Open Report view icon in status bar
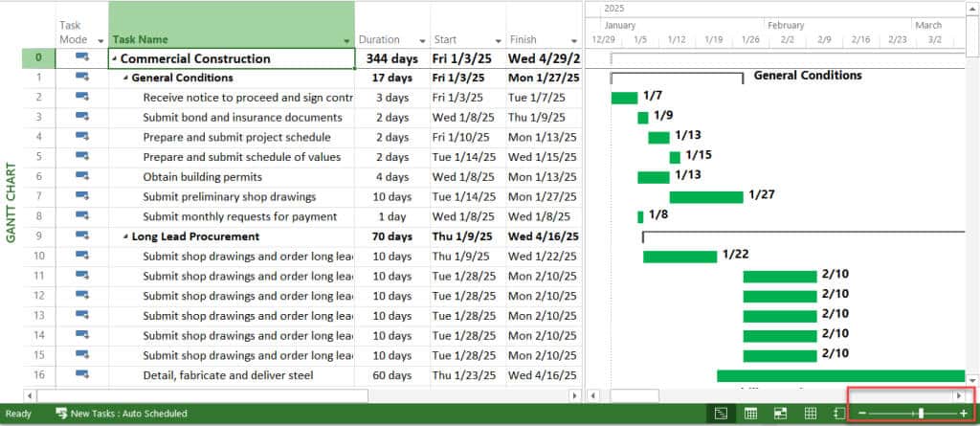This screenshot has width=980, height=426. click(x=839, y=413)
